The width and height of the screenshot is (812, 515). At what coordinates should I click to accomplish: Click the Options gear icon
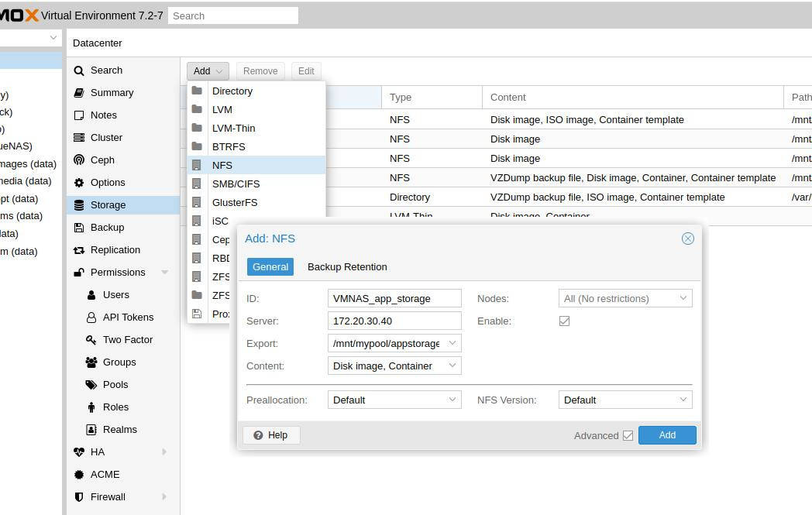tap(79, 182)
